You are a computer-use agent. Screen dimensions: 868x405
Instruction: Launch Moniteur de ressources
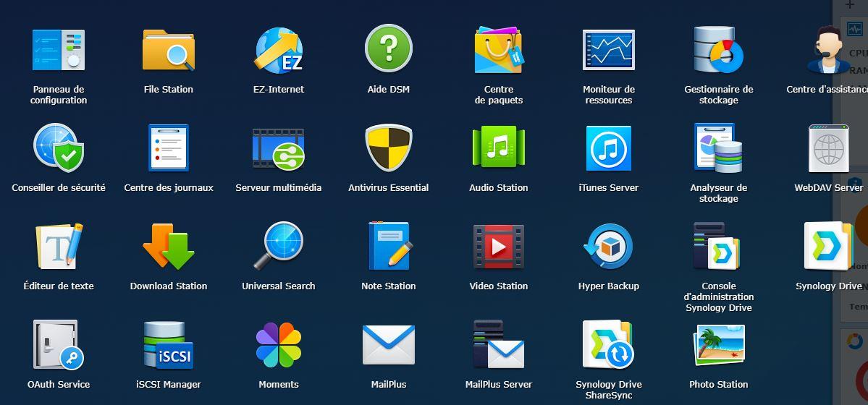point(608,50)
